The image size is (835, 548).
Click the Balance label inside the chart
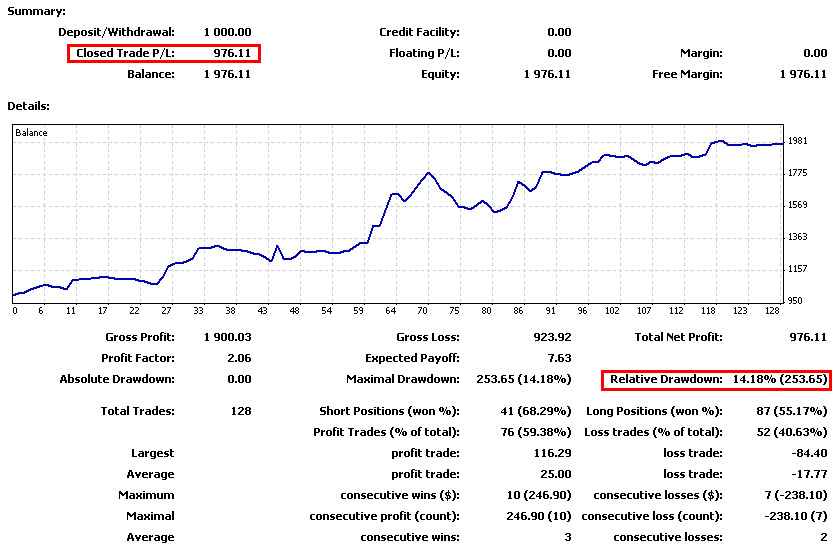click(x=31, y=133)
